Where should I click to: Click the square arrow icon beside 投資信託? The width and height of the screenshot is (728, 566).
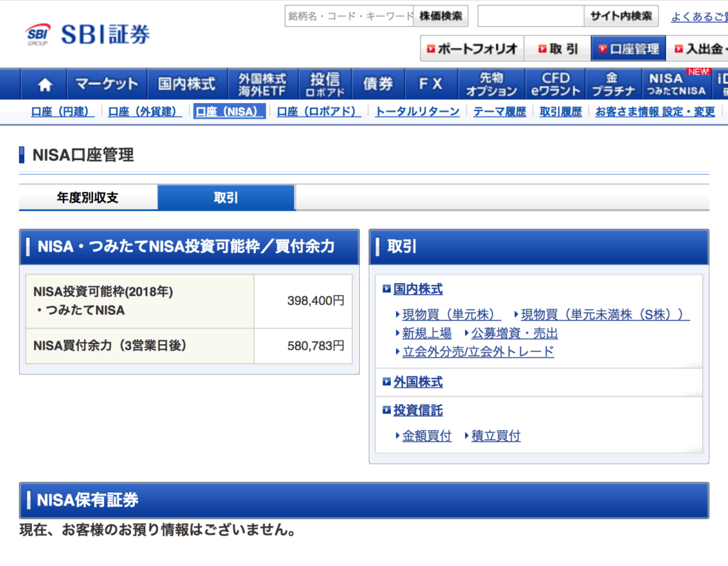pyautogui.click(x=386, y=410)
